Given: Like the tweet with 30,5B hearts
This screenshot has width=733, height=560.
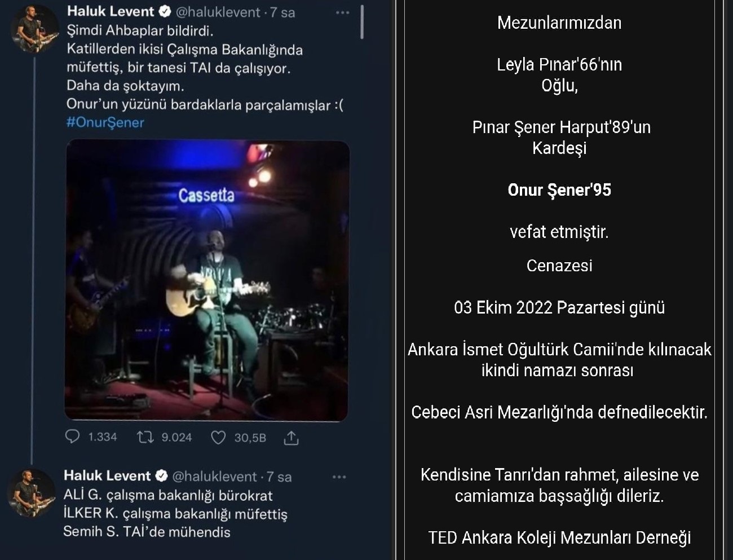Looking at the screenshot, I should (218, 438).
